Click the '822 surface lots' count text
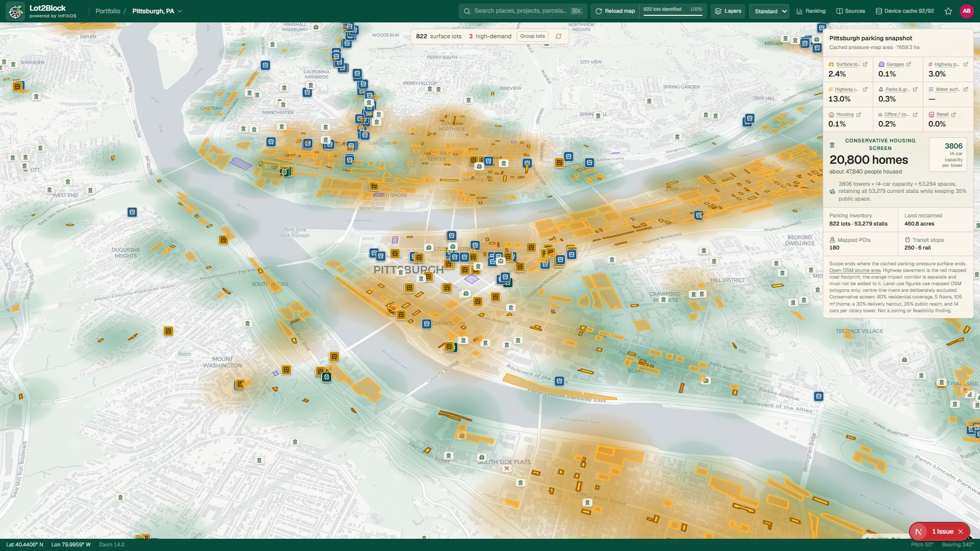Viewport: 980px width, 551px height. 438,36
